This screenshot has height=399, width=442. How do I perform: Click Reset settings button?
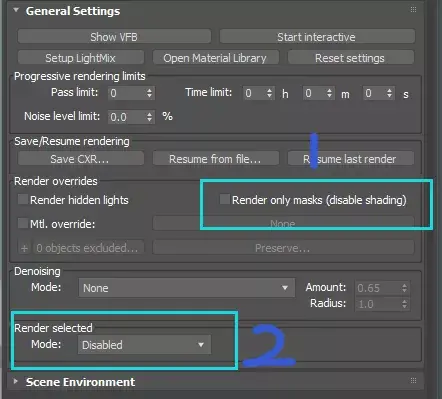(350, 58)
